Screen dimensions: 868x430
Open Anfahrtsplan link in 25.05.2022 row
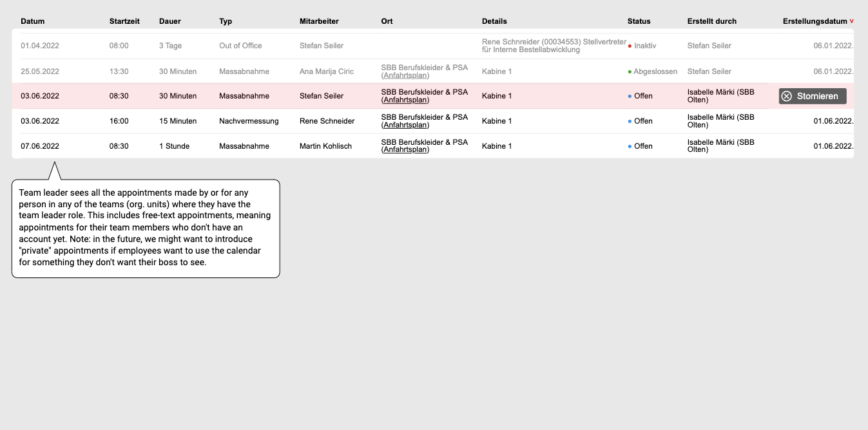pyautogui.click(x=405, y=75)
